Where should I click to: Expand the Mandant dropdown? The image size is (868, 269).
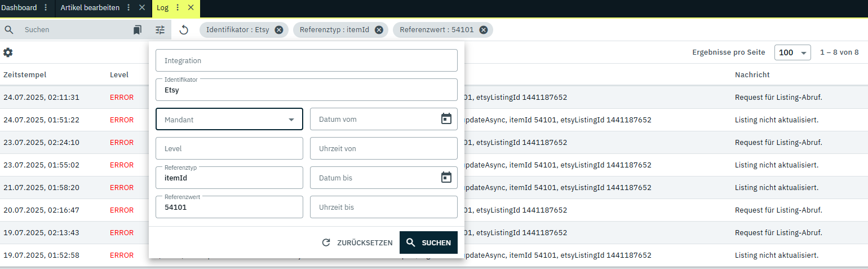pos(229,119)
